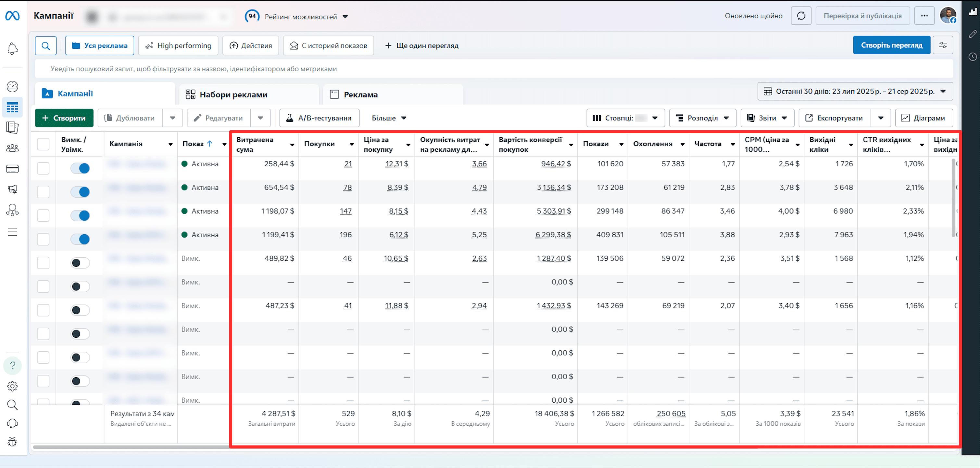Image resolution: width=980 pixels, height=468 pixels.
Task: Click the campaign filter search field
Action: [x=494, y=69]
